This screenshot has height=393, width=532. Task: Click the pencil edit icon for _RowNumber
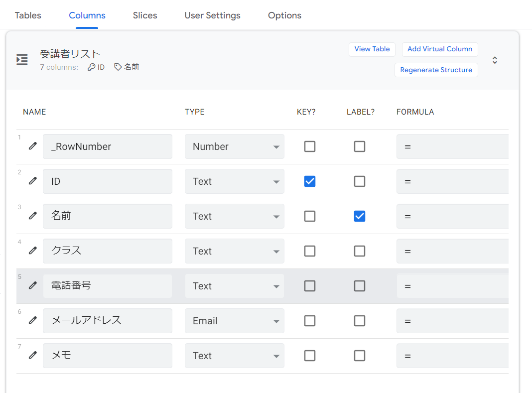(x=33, y=146)
